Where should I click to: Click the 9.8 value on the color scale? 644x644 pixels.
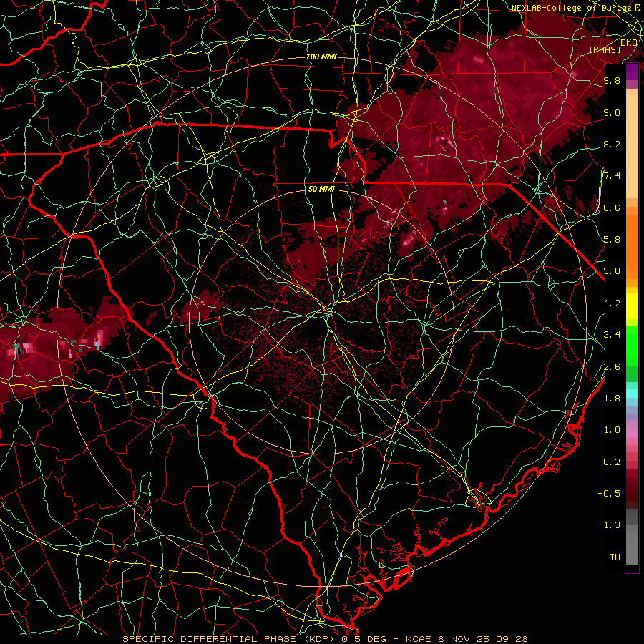[612, 80]
